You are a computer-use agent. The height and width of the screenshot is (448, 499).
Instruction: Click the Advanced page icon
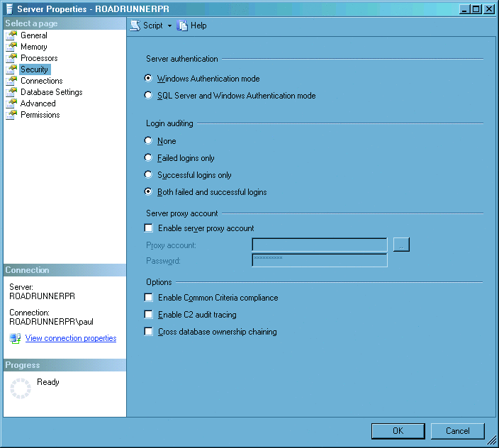pos(11,103)
